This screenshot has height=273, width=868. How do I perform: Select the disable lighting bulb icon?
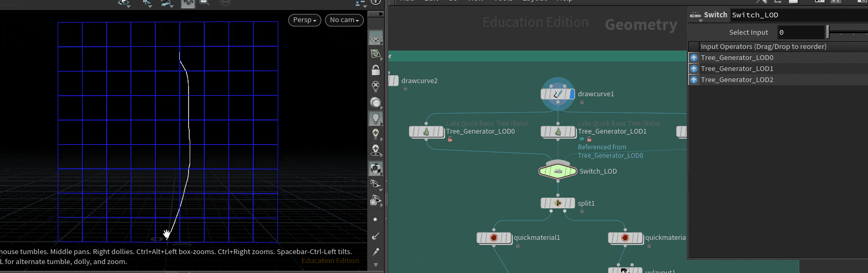coord(376,86)
